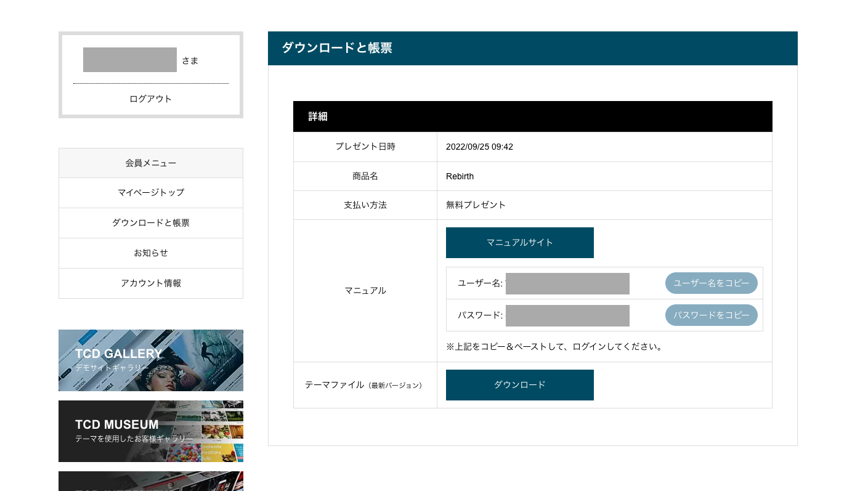Click the redacted account name box
The height and width of the screenshot is (491, 868).
click(x=130, y=60)
